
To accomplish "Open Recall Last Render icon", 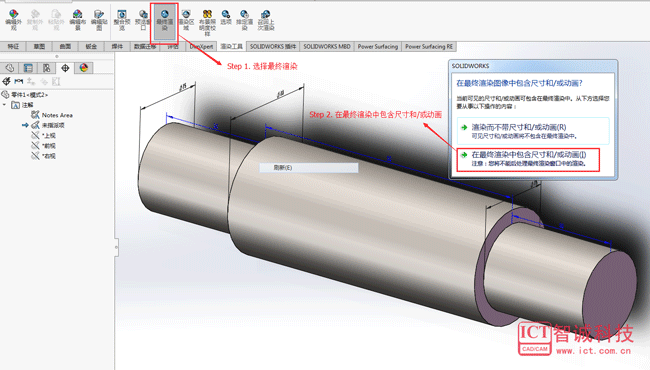I will click(266, 20).
